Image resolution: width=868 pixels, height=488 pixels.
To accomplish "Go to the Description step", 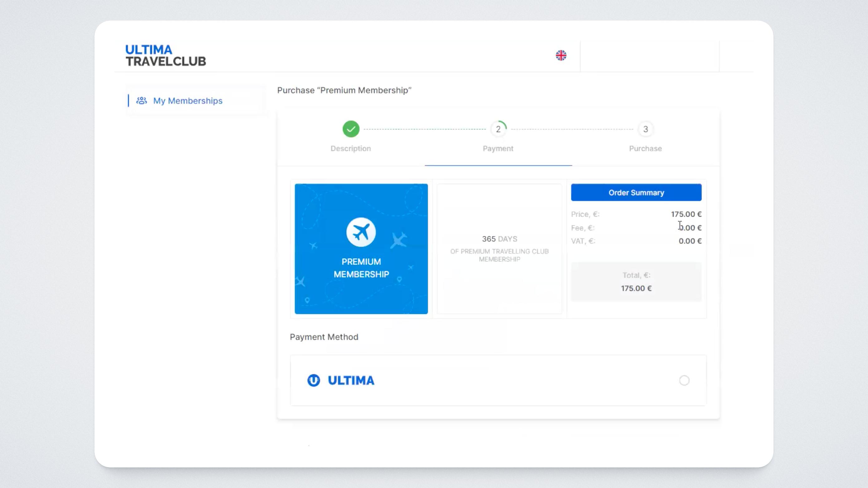I will (350, 148).
